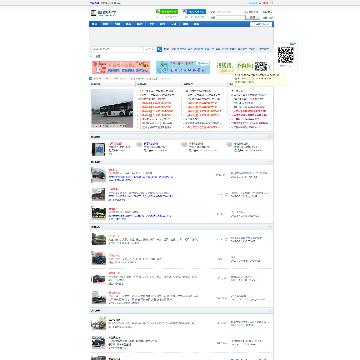Click the grey speech bubble icon of second sub-forum
This screenshot has width=360, height=360.
coord(139,144)
